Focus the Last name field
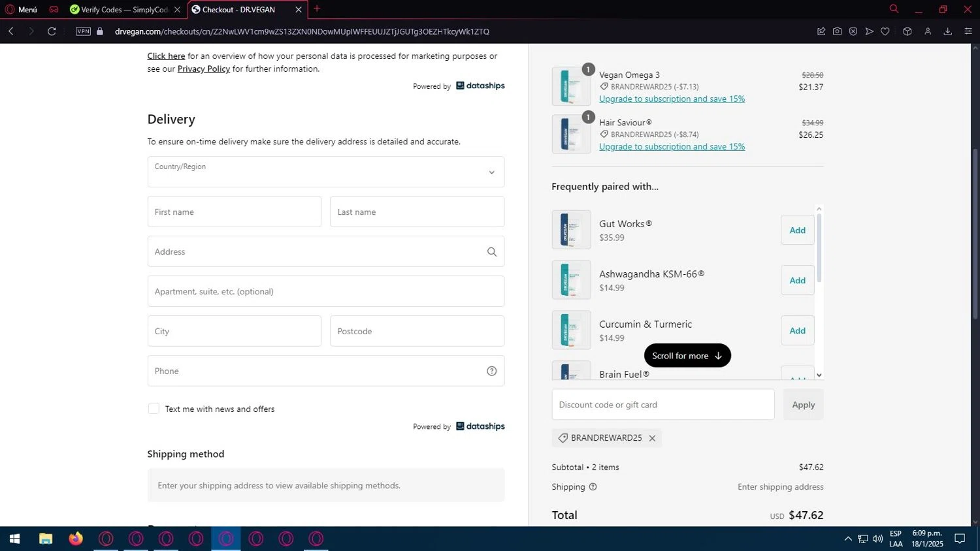This screenshot has width=980, height=551. [x=417, y=212]
